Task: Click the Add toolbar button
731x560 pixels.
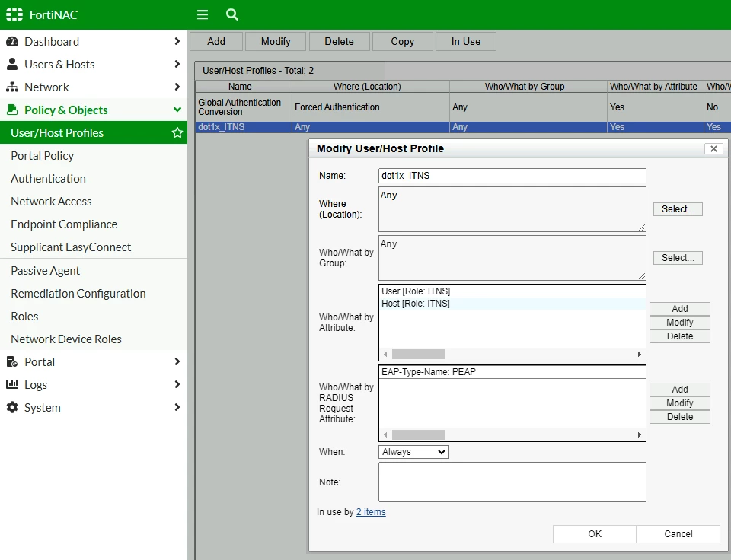Action: click(216, 41)
